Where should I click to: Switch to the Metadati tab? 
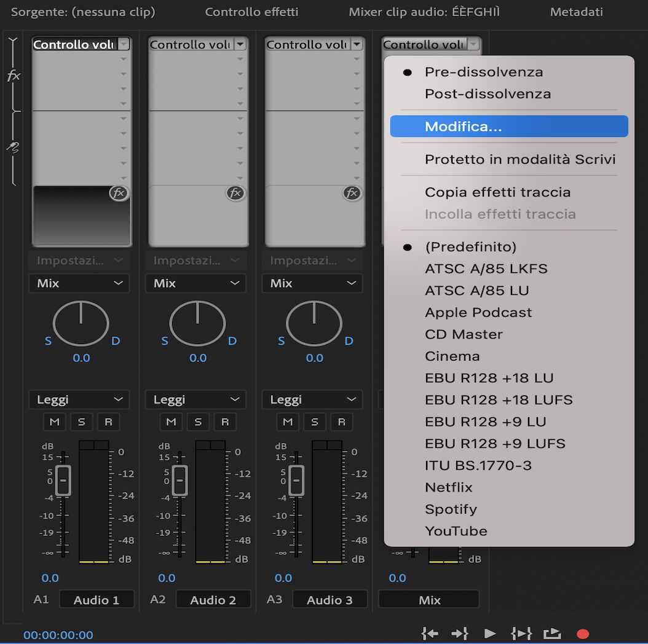click(575, 11)
